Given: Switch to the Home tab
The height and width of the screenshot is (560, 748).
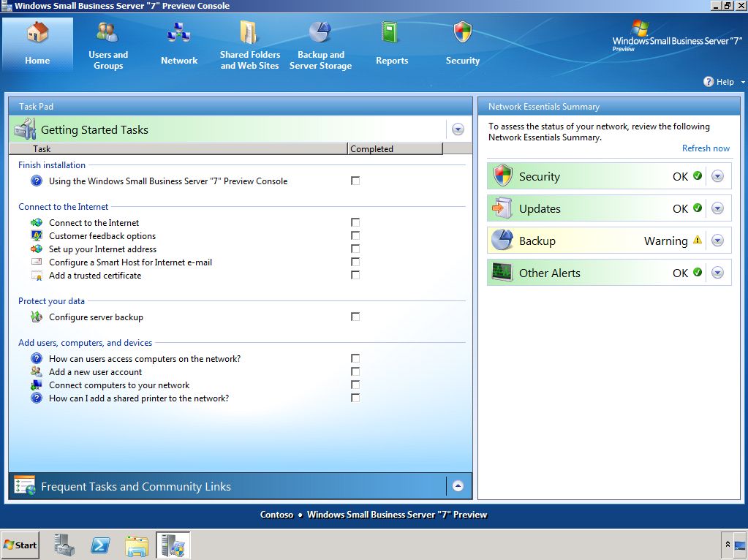Looking at the screenshot, I should click(x=37, y=44).
